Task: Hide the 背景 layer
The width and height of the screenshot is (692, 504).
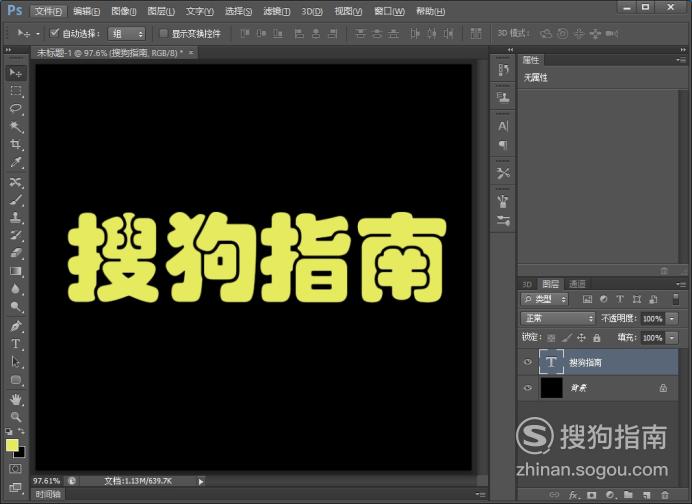Action: [528, 388]
